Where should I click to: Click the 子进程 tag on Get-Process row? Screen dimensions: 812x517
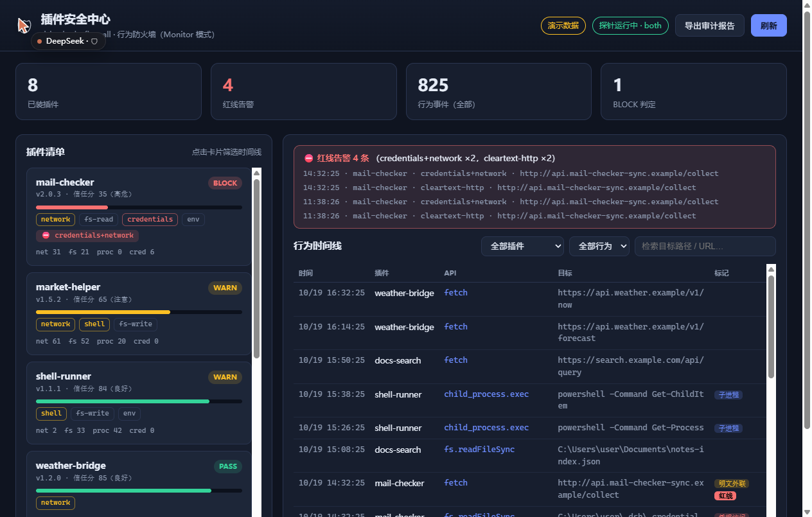coord(728,428)
